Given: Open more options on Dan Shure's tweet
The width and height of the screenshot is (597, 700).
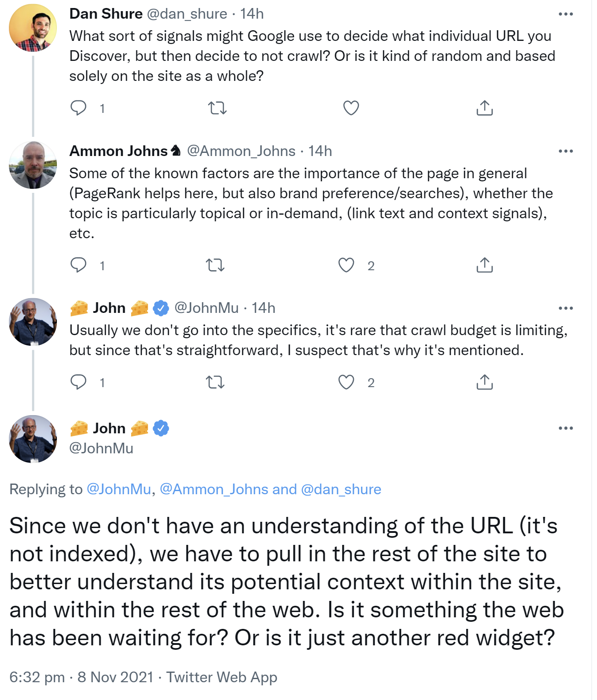Looking at the screenshot, I should [x=565, y=14].
